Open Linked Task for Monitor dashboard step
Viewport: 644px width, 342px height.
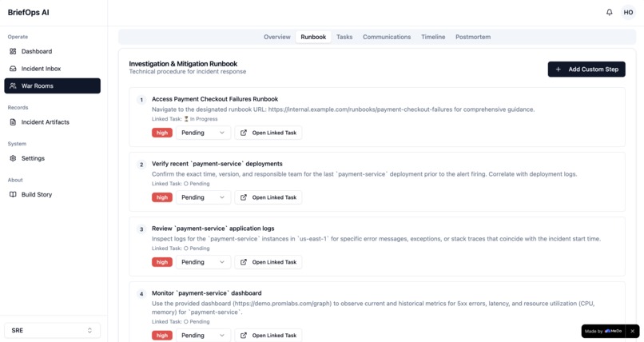[x=268, y=336]
